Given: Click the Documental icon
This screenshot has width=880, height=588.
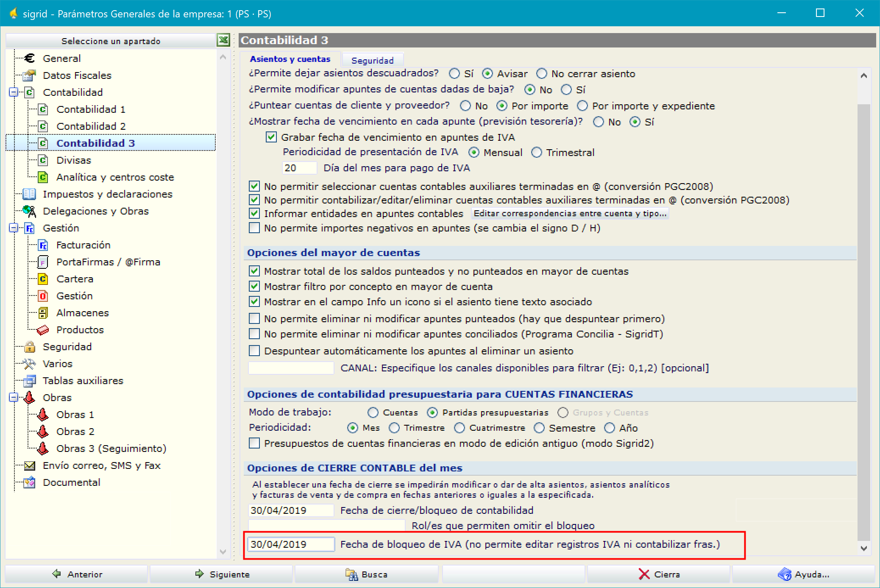Looking at the screenshot, I should coord(29,482).
